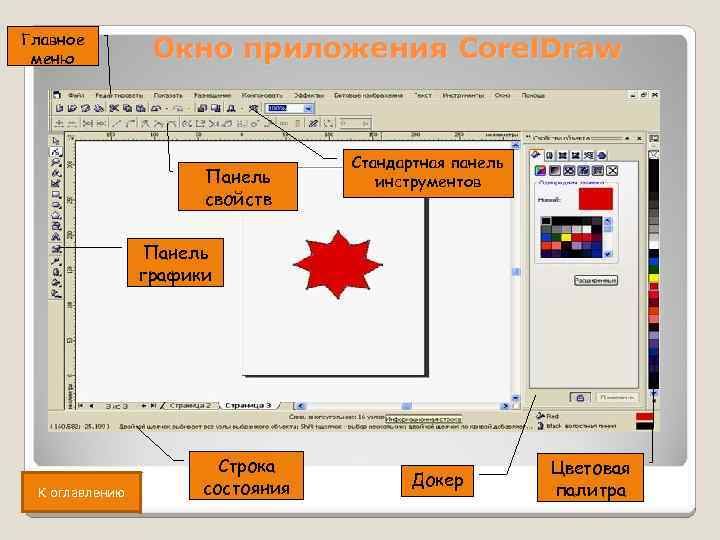Open the Помощь menu
Image resolution: width=720 pixels, height=540 pixels.
point(533,96)
